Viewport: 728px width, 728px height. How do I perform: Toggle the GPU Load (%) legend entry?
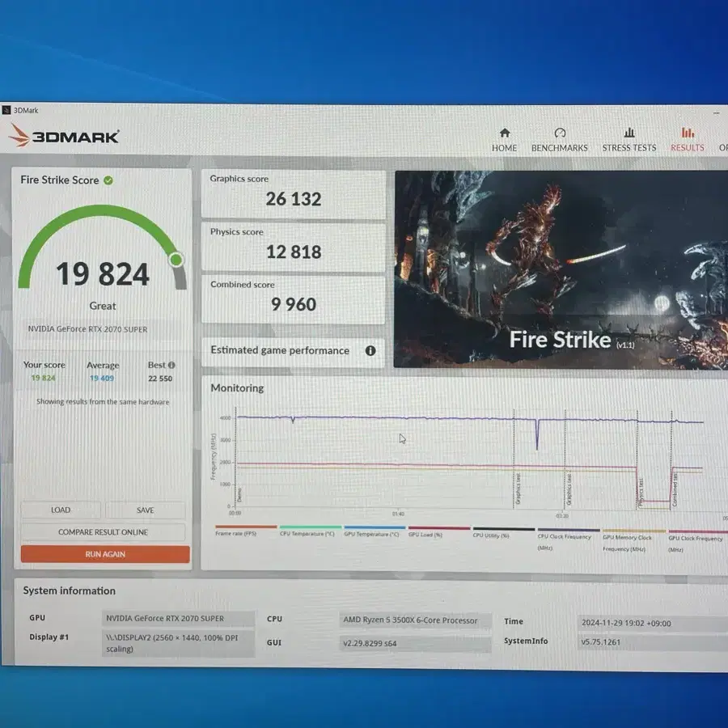[438, 532]
